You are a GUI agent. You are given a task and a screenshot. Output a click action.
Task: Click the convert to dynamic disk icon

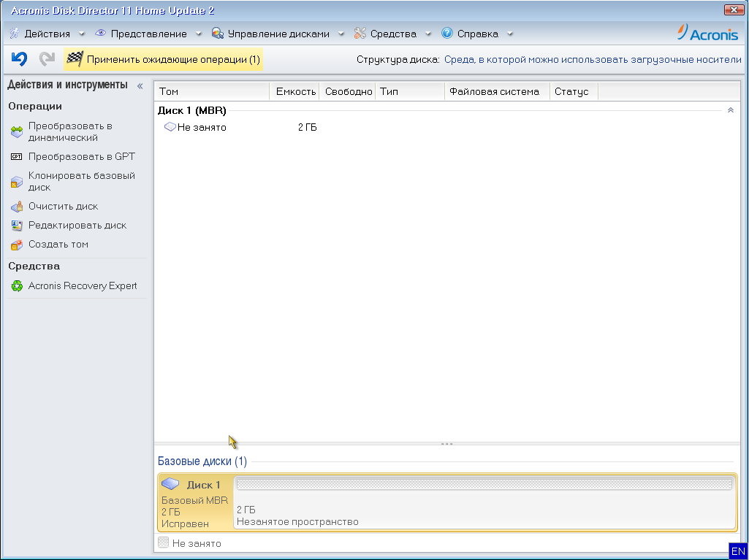(x=17, y=132)
